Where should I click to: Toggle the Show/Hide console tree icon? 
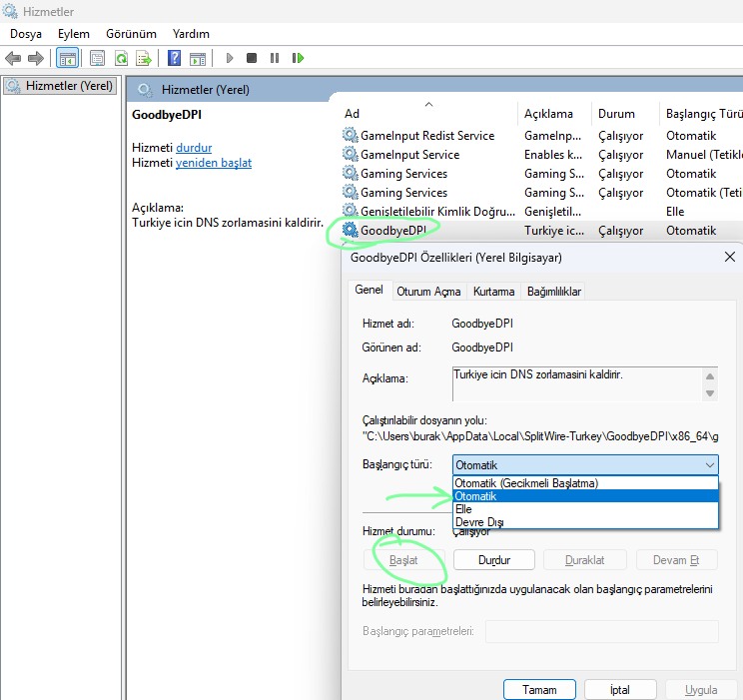67,58
